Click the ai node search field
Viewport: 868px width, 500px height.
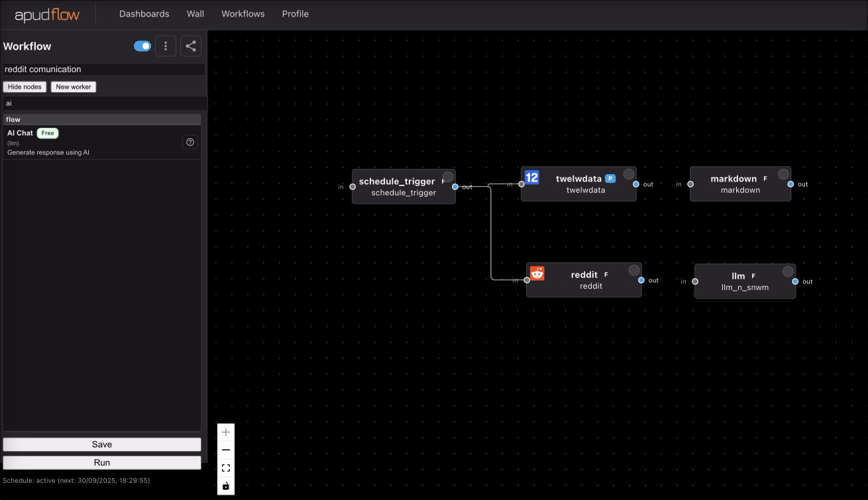102,103
